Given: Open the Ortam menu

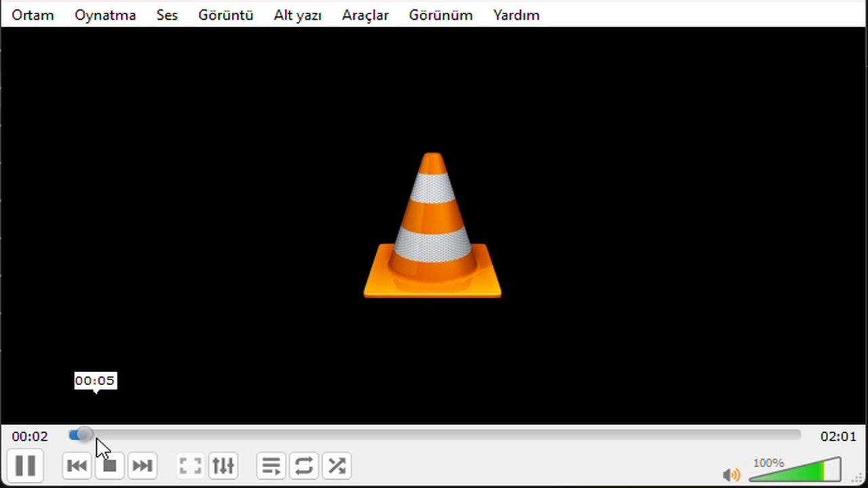Looking at the screenshot, I should pyautogui.click(x=32, y=15).
